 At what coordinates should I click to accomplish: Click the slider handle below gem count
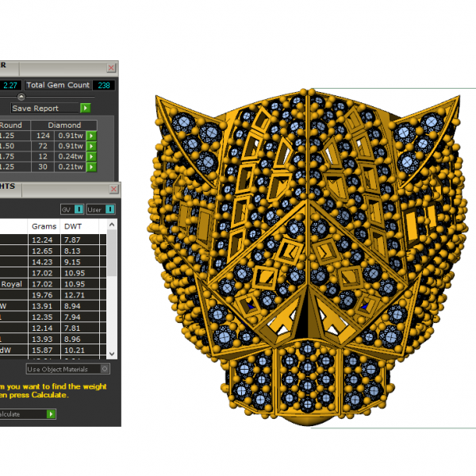(x=21, y=96)
